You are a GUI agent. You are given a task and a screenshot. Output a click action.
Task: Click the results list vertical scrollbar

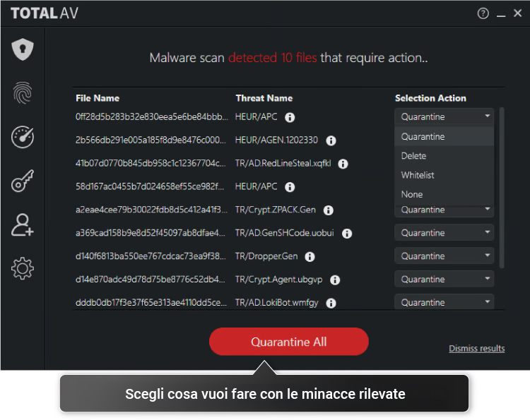click(x=502, y=188)
